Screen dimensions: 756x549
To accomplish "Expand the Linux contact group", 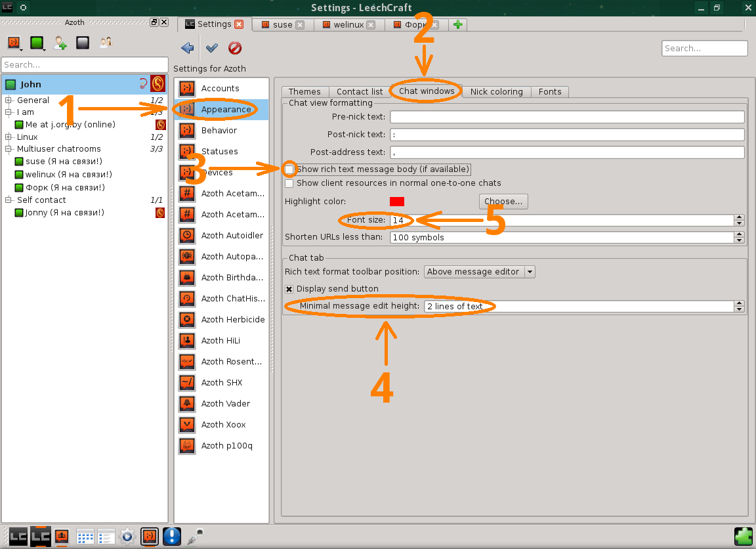I will click(8, 137).
